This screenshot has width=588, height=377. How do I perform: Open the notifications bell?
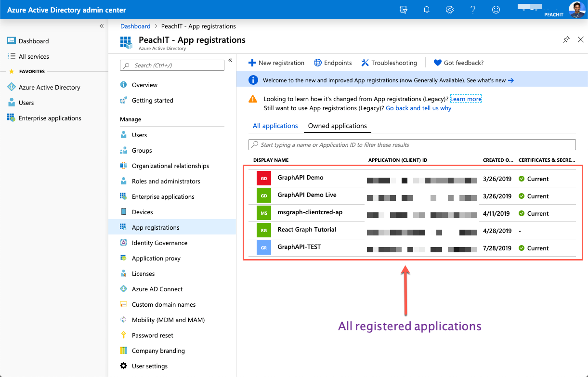coord(427,10)
